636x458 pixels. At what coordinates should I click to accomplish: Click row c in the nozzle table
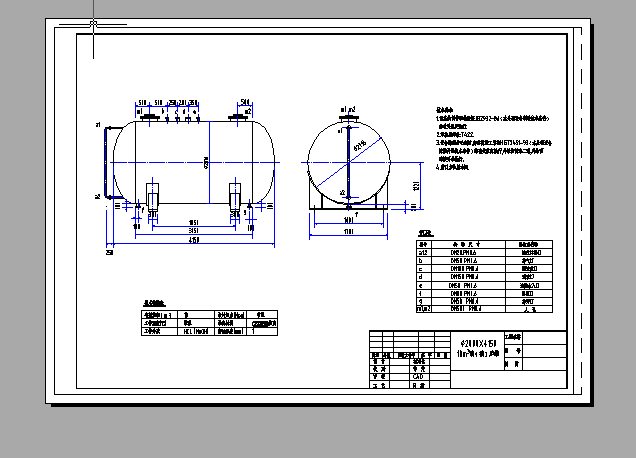(484, 269)
